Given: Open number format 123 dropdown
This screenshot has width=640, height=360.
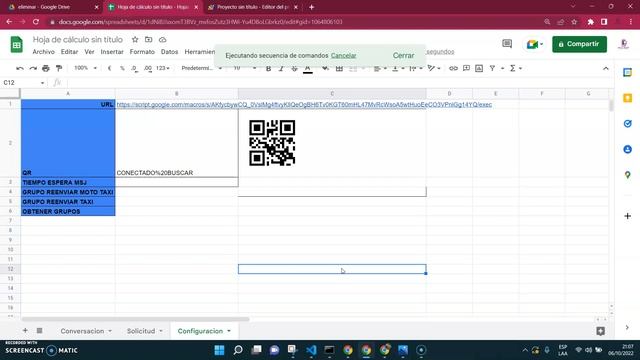Looking at the screenshot, I should point(162,68).
